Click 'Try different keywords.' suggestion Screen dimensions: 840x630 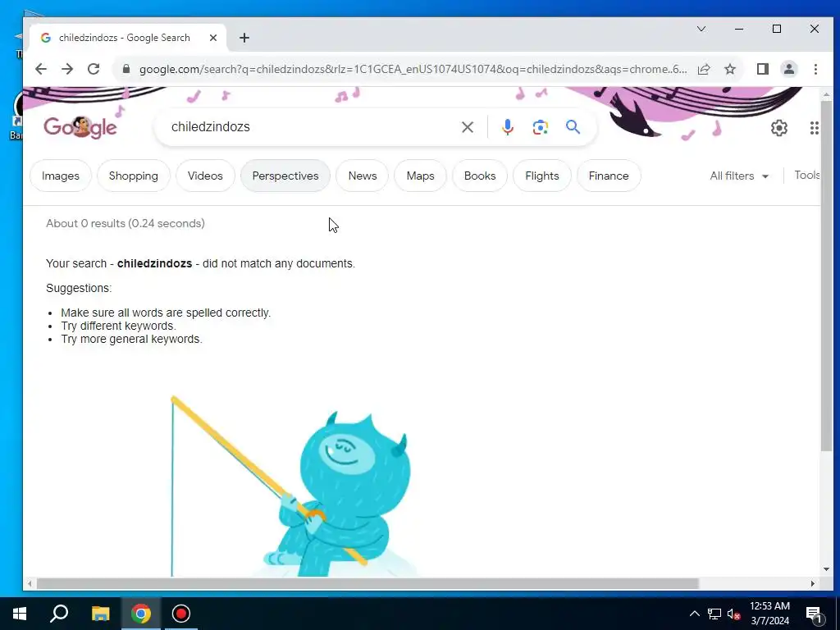coord(118,326)
